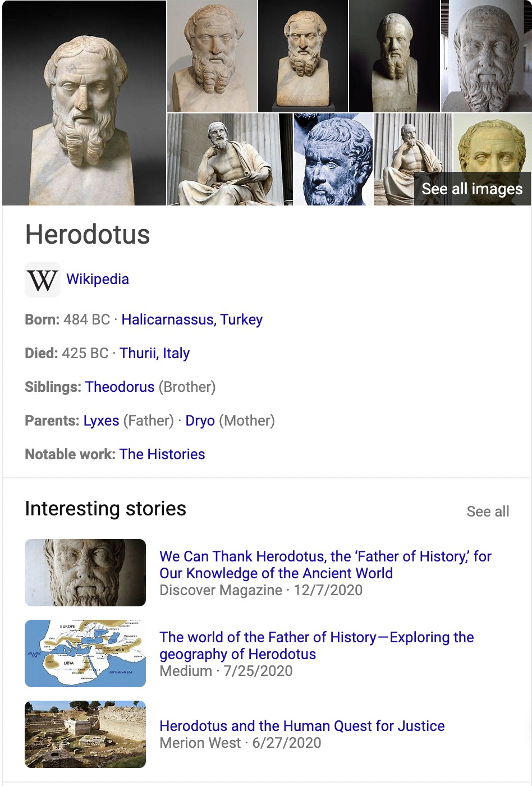The height and width of the screenshot is (786, 532).
Task: Click the Wikipedia W logo icon
Action: pos(43,280)
